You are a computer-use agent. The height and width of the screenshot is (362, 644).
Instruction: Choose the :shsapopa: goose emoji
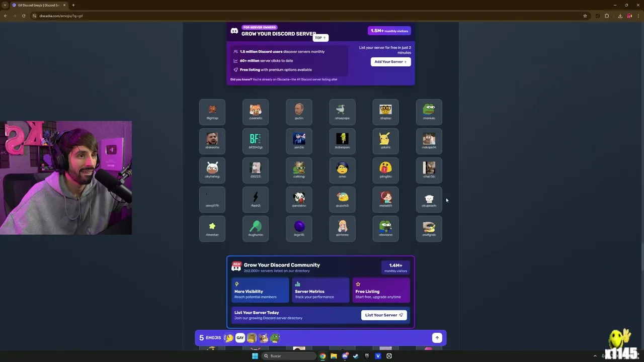click(342, 112)
